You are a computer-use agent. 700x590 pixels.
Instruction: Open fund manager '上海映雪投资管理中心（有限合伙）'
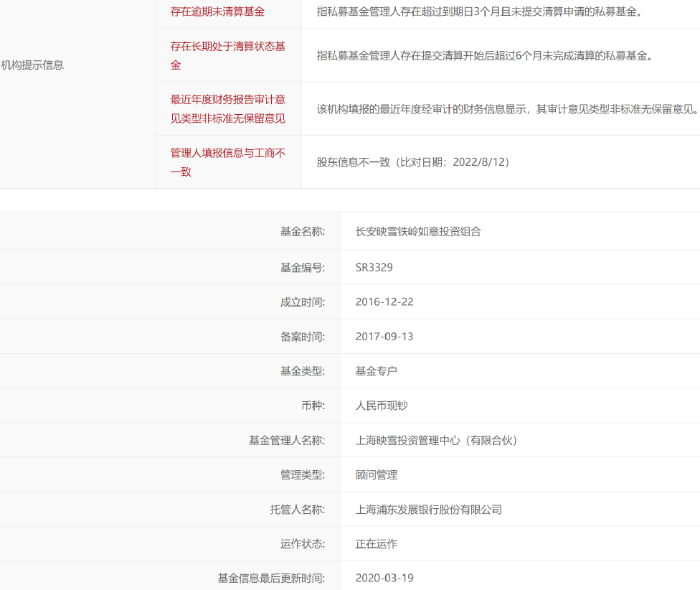436,440
